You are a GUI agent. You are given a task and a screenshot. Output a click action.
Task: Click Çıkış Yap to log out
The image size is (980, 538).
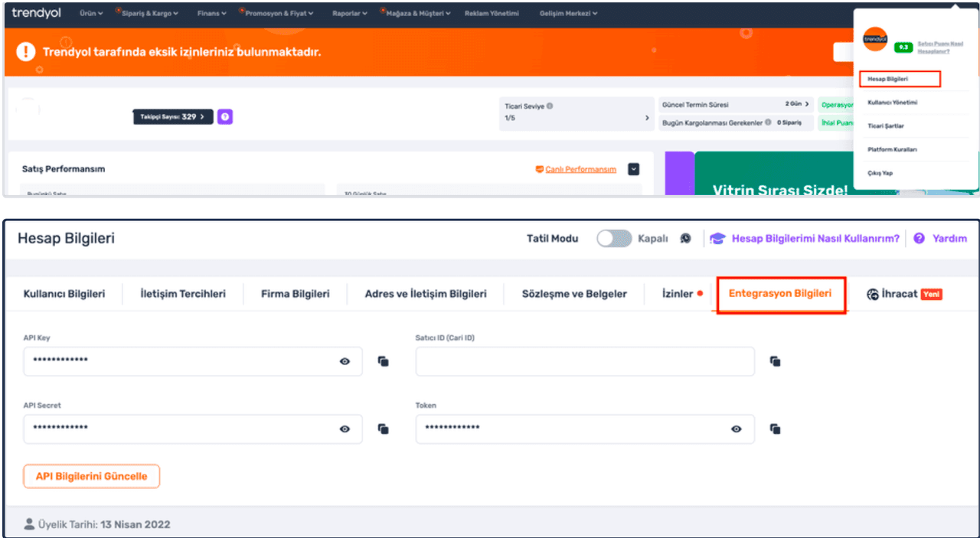point(880,173)
